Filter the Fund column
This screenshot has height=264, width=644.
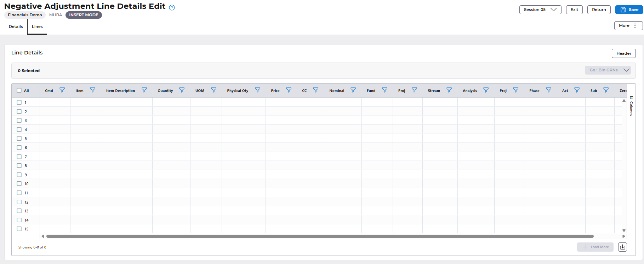384,90
